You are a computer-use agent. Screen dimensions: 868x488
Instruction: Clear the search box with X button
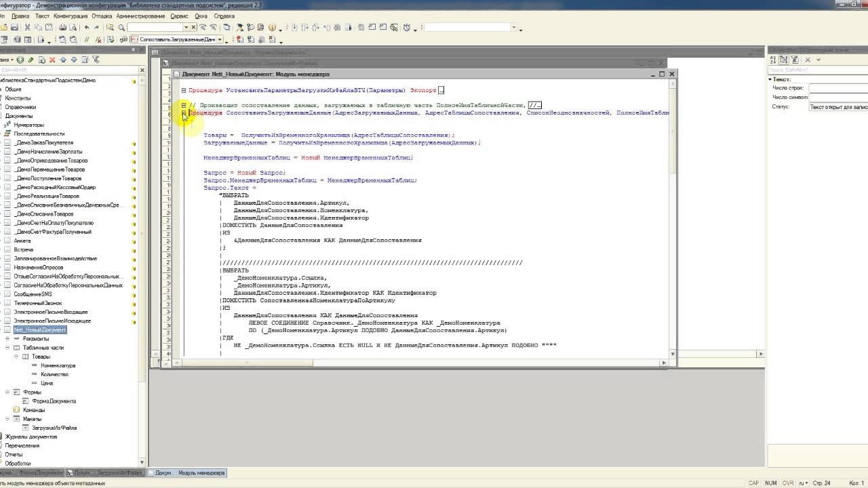click(x=193, y=28)
